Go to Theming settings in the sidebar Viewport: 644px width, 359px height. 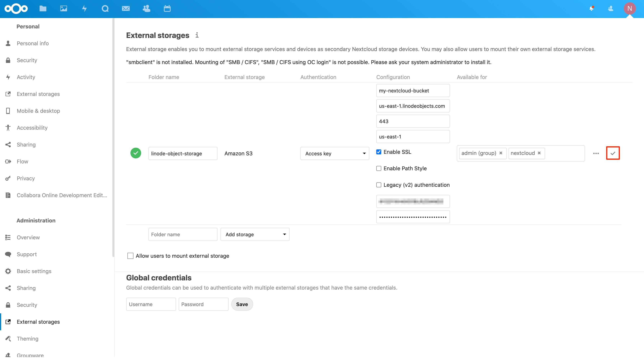pyautogui.click(x=27, y=338)
